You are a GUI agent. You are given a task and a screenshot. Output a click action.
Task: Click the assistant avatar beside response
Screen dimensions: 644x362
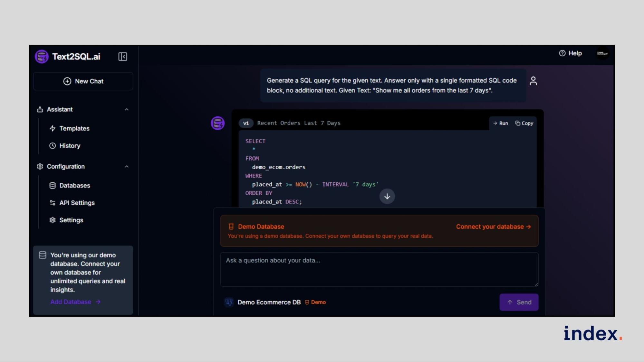click(218, 123)
